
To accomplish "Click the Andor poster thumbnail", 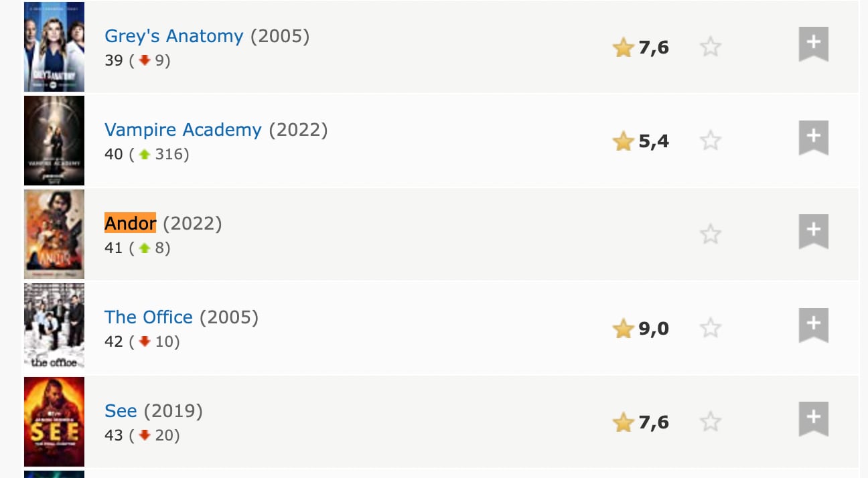I will click(54, 234).
